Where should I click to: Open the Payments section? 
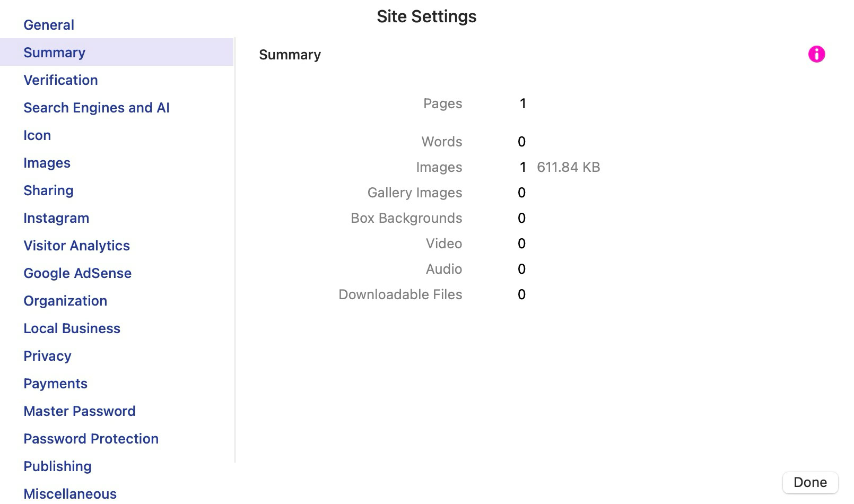click(x=55, y=384)
